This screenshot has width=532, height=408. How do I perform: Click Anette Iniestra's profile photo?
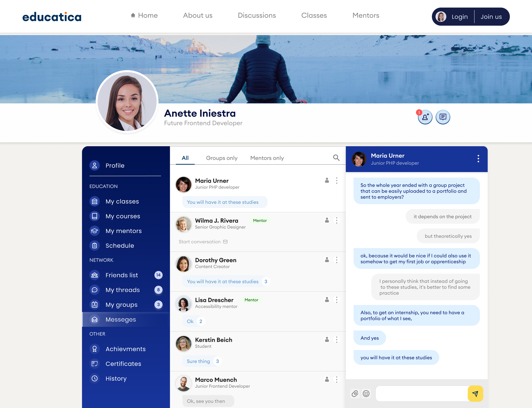[x=127, y=102]
